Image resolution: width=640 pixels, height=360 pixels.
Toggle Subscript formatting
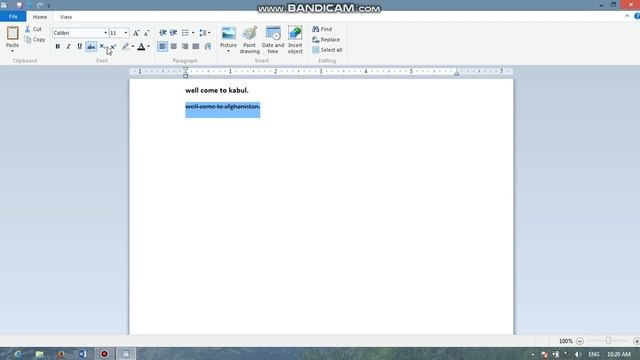(x=102, y=47)
